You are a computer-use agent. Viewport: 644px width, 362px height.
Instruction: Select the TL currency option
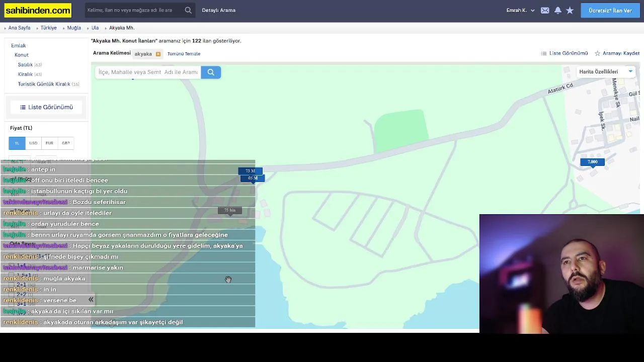tap(17, 143)
